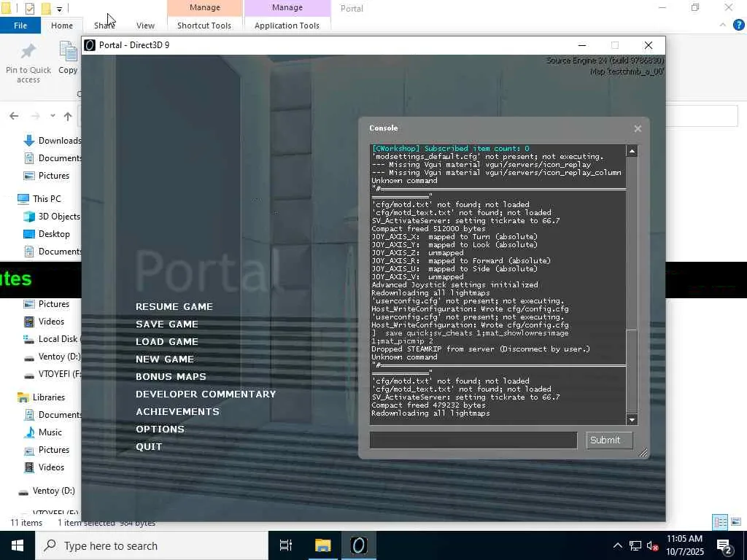This screenshot has height=560, width=747.
Task: Click Portal taskbar icon
Action: click(359, 545)
